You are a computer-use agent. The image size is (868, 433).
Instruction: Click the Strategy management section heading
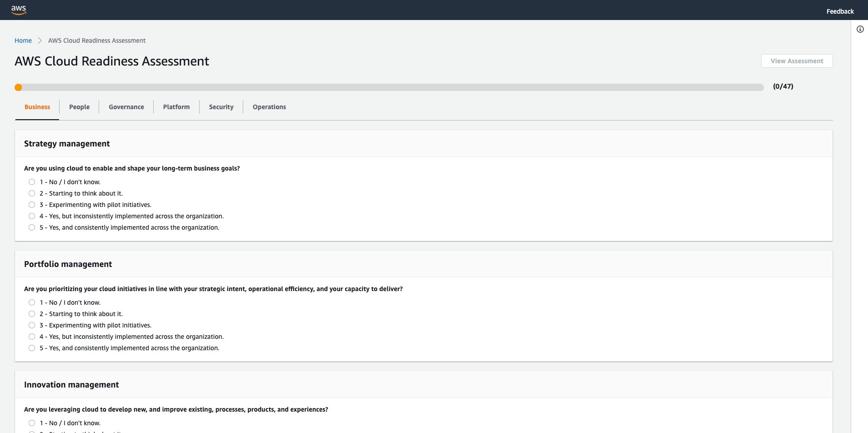coord(67,144)
